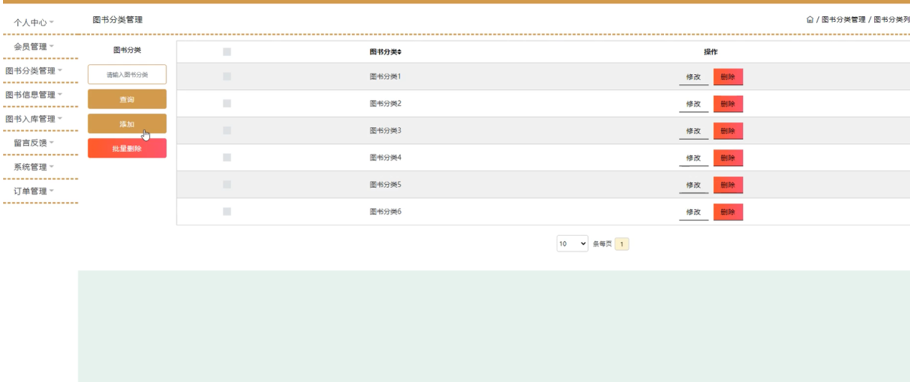Click the 图书分类2 cell text

tap(385, 103)
